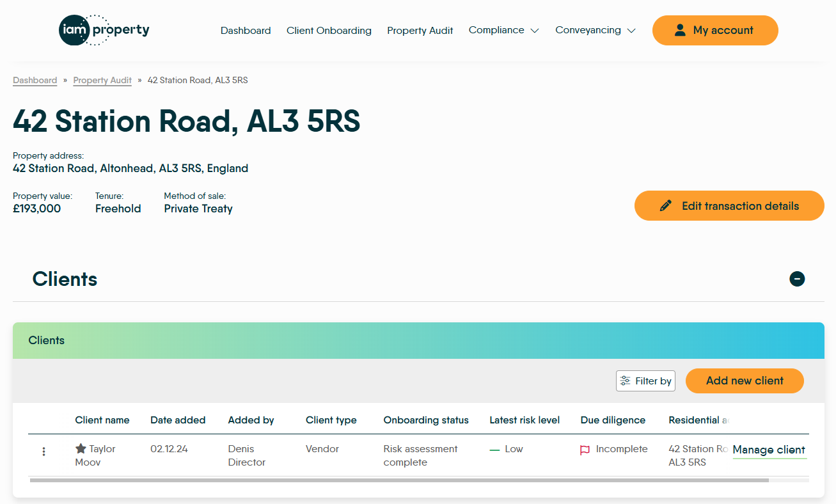Open the three-dot menu for Taylor Moov
Viewport: 836px width, 504px height.
coord(43,452)
